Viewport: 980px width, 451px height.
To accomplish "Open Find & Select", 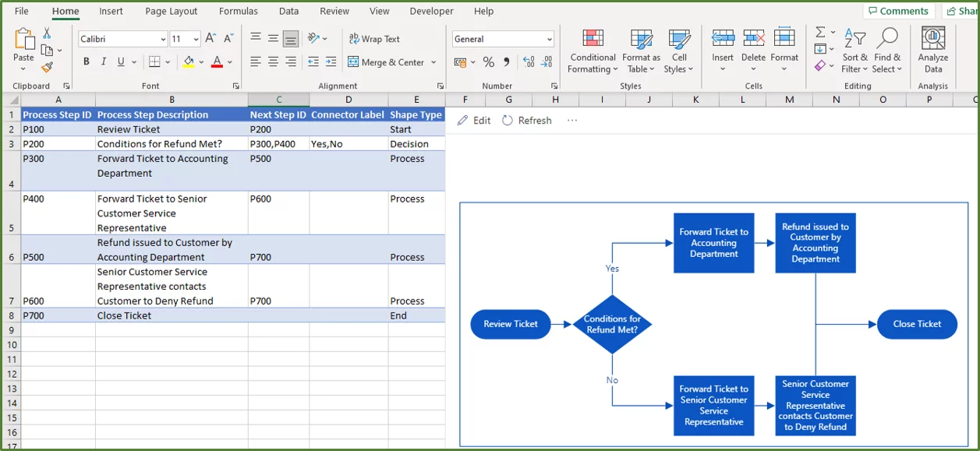I will 887,50.
